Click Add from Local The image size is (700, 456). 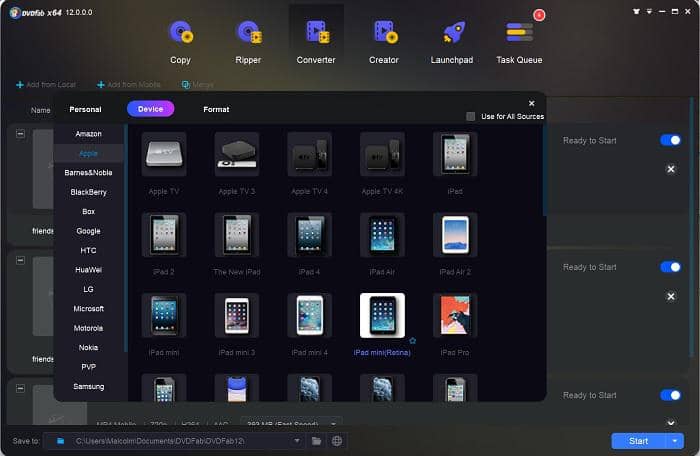46,84
